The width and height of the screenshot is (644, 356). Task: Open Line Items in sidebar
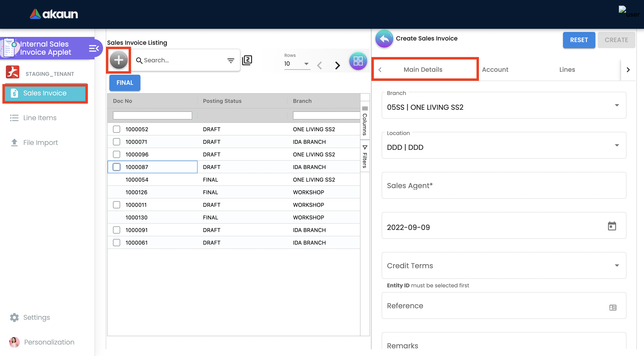(40, 118)
